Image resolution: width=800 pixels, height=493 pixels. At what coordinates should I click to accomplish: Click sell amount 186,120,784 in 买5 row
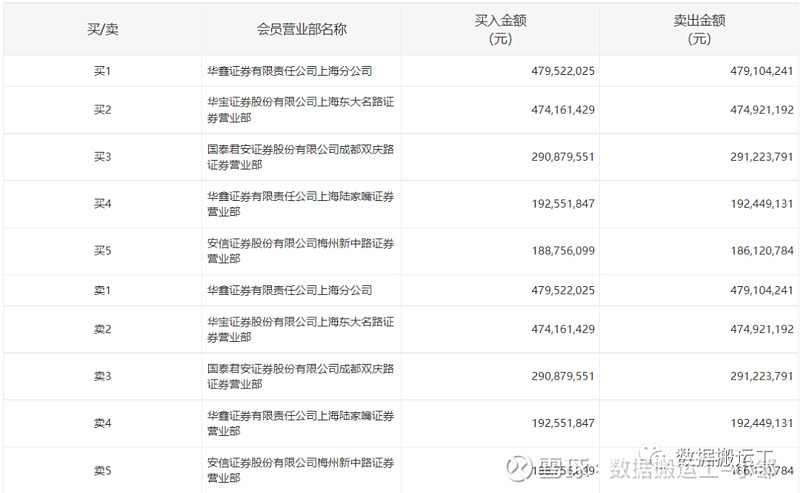click(x=762, y=251)
